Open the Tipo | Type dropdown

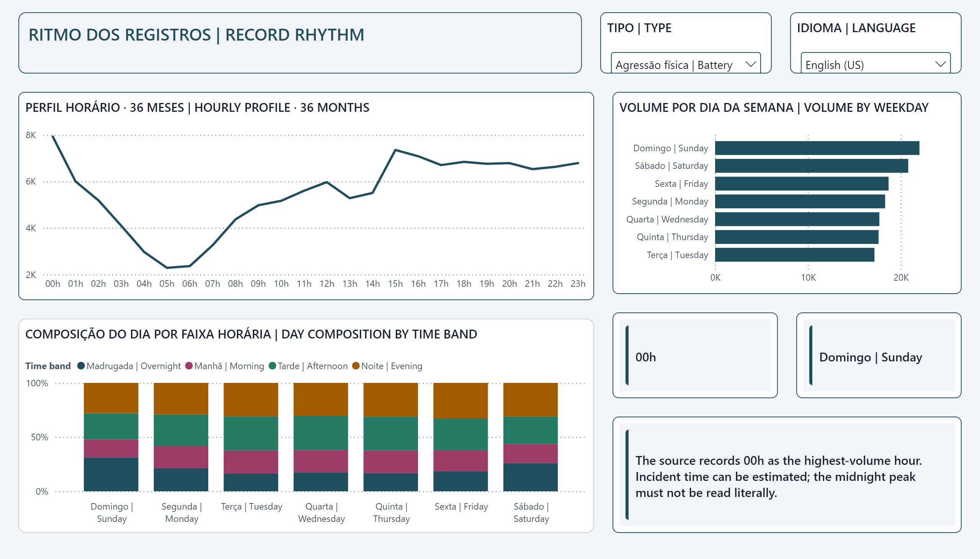[686, 63]
